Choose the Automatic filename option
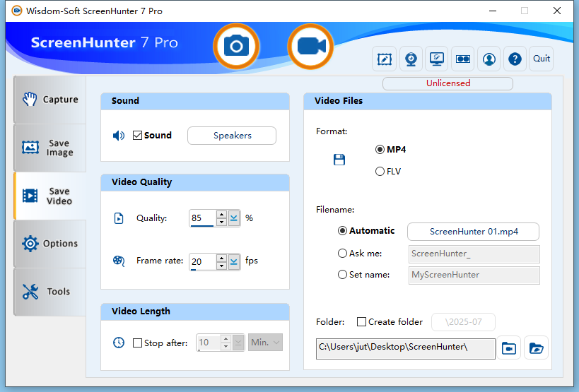 [342, 231]
